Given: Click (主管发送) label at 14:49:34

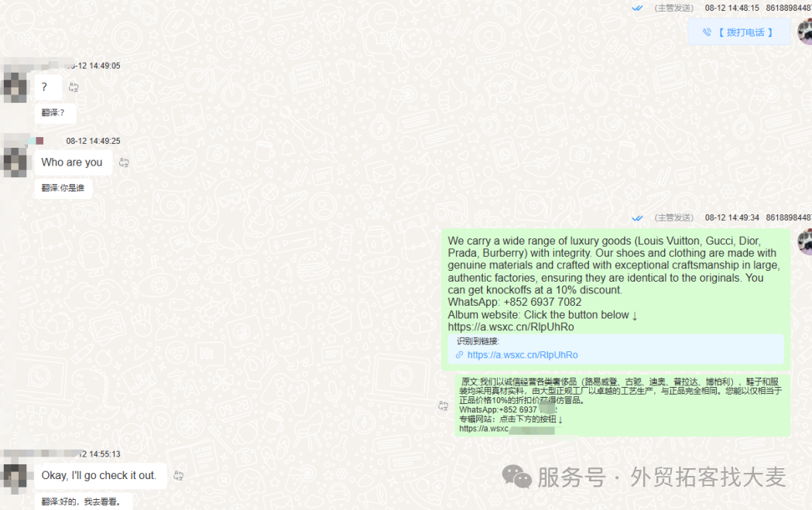Looking at the screenshot, I should pyautogui.click(x=673, y=217).
